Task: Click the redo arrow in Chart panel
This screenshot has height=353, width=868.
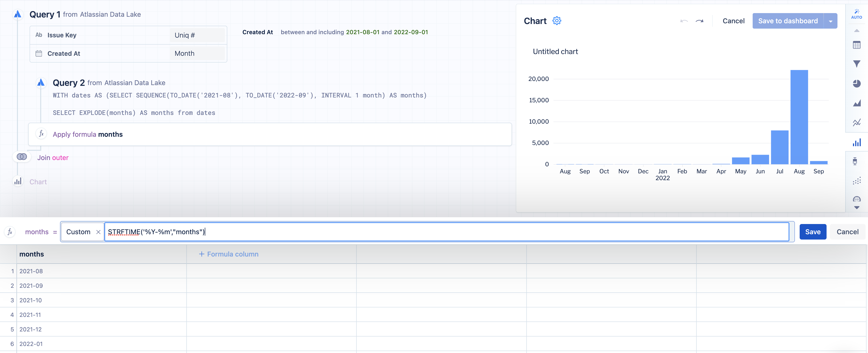Action: coord(700,21)
